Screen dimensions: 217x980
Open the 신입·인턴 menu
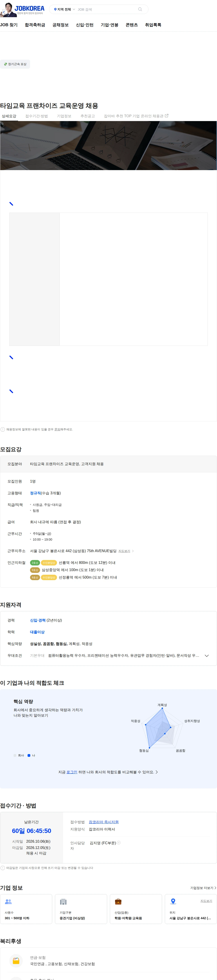pyautogui.click(x=85, y=25)
